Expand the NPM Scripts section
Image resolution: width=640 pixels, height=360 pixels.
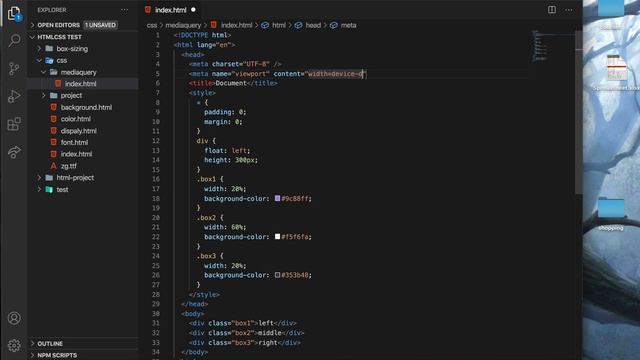[x=83, y=355]
